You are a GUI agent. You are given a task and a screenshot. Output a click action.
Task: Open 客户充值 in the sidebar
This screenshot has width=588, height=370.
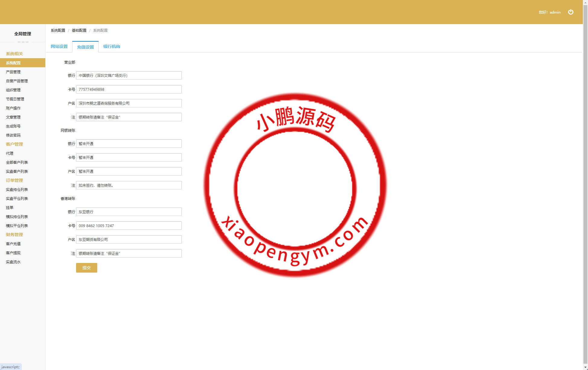click(x=13, y=244)
